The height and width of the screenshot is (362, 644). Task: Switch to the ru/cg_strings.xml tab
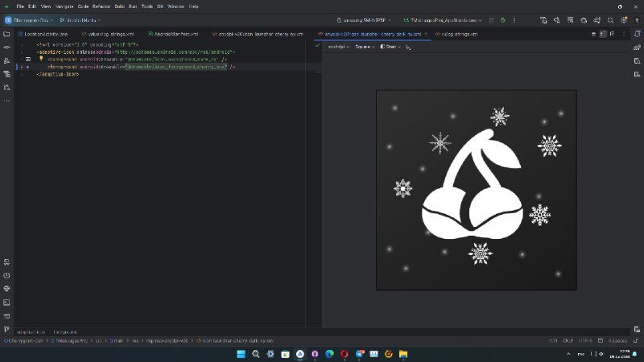[456, 34]
